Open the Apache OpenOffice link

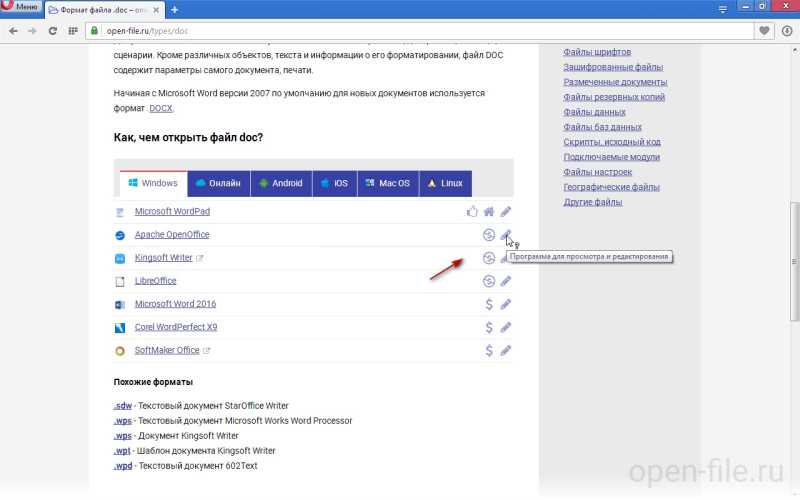click(172, 235)
